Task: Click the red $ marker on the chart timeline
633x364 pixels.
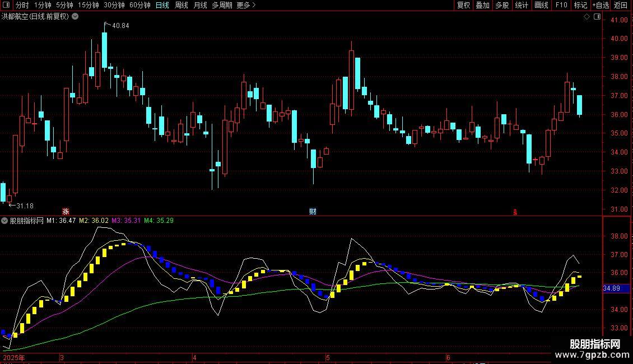Action: pyautogui.click(x=515, y=212)
